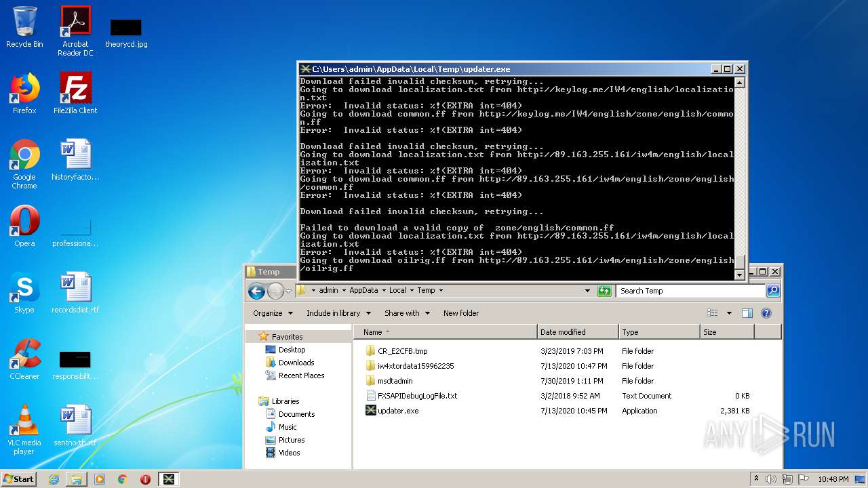Open Opera from the taskbar

[x=145, y=479]
